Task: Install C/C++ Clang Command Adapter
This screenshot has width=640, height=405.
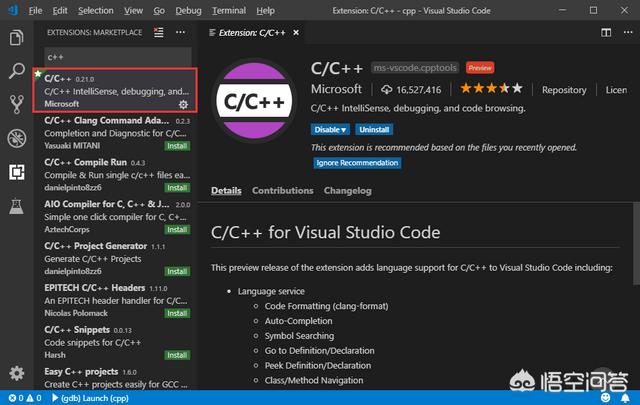Action: 177,146
